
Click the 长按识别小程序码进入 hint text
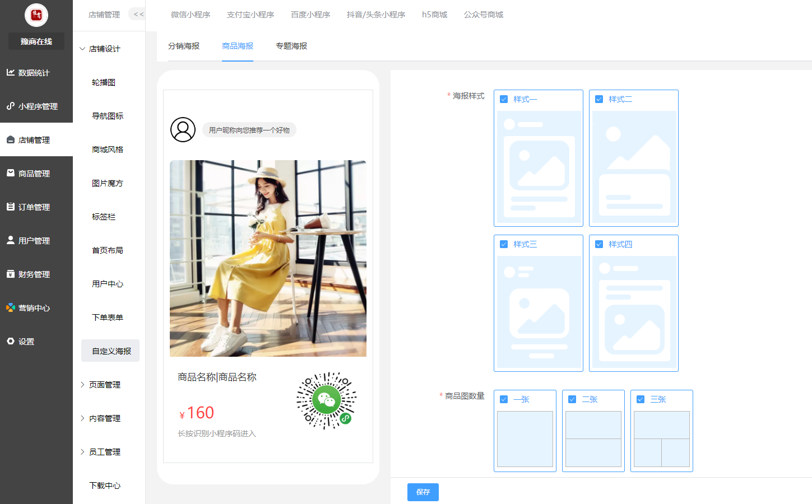(217, 433)
